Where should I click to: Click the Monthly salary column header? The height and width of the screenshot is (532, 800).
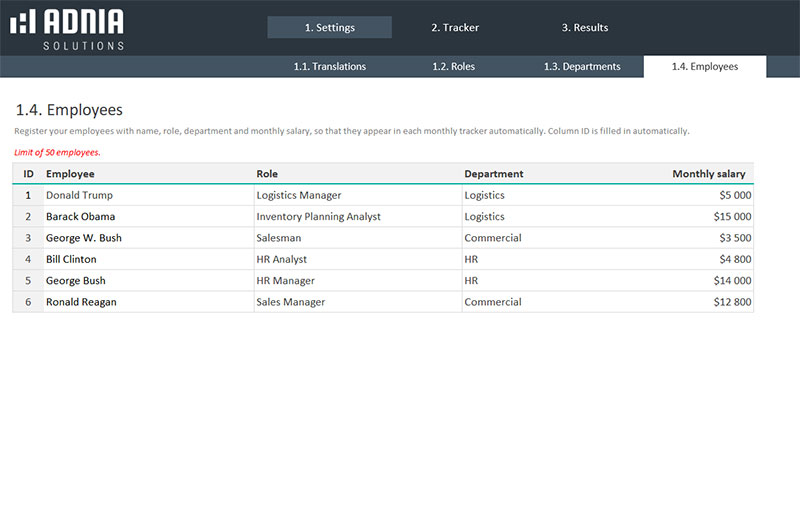[708, 174]
